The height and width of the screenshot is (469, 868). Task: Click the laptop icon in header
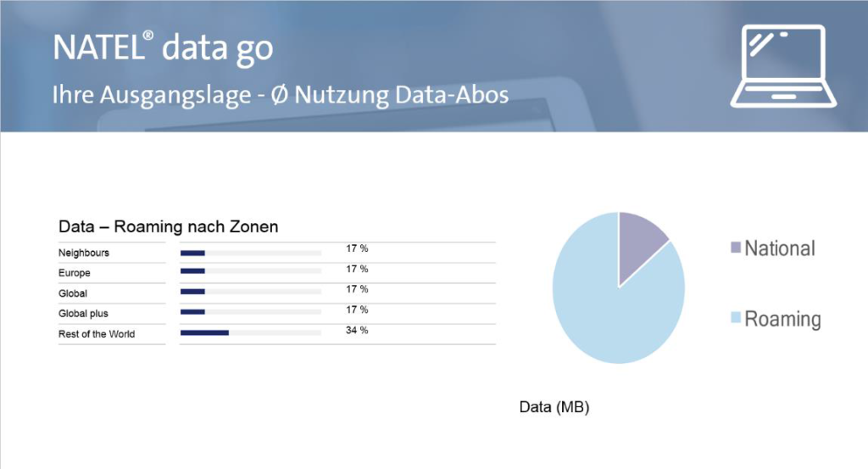point(783,66)
